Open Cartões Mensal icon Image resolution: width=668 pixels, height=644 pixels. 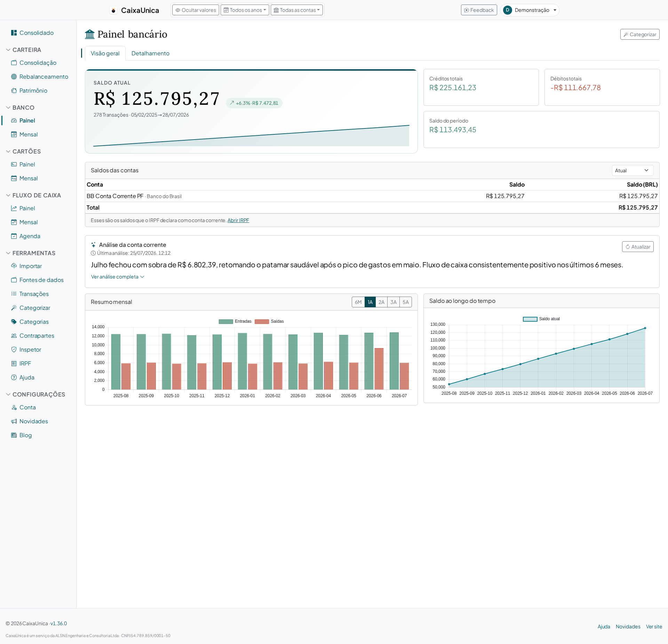click(x=14, y=178)
